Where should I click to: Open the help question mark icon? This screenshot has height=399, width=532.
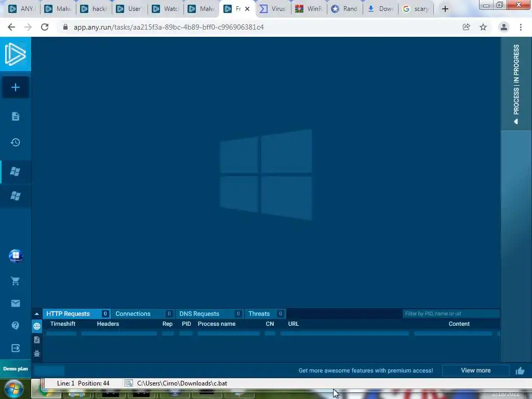15,326
